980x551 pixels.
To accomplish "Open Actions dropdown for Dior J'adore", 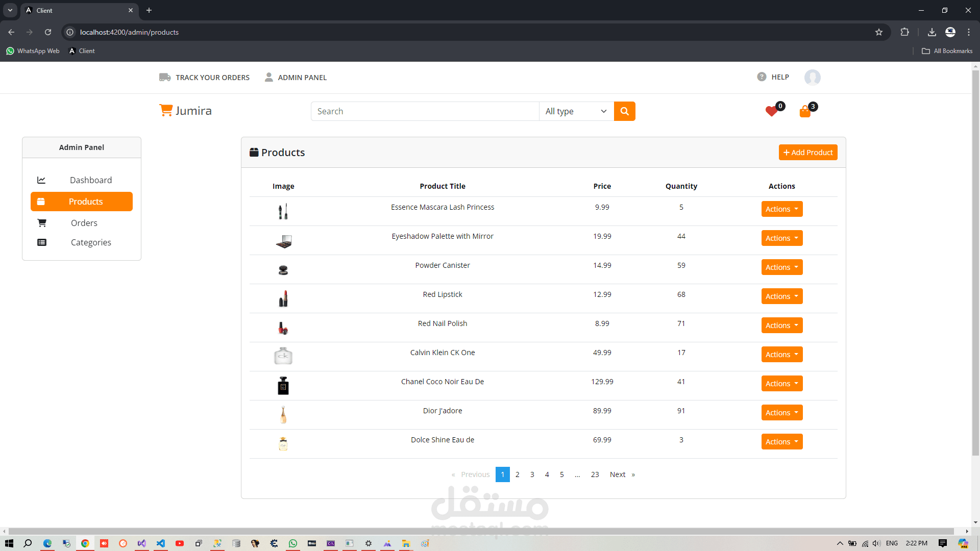I will (x=781, y=413).
